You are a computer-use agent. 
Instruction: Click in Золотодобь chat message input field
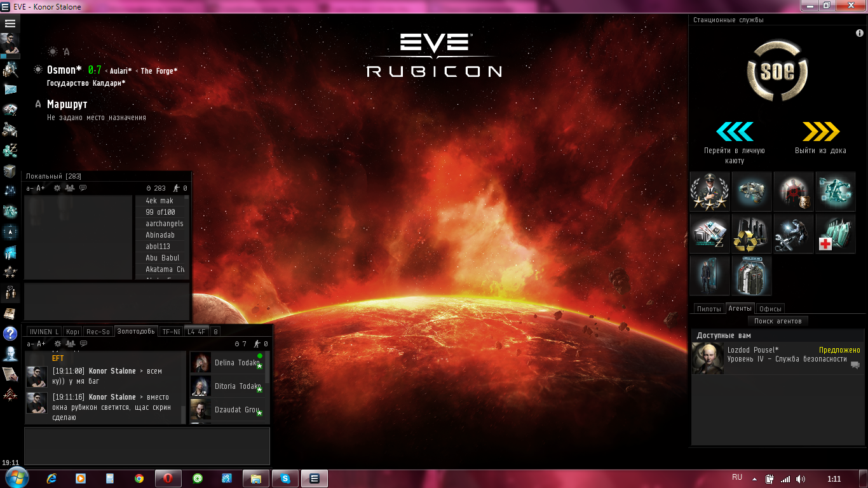coord(147,446)
